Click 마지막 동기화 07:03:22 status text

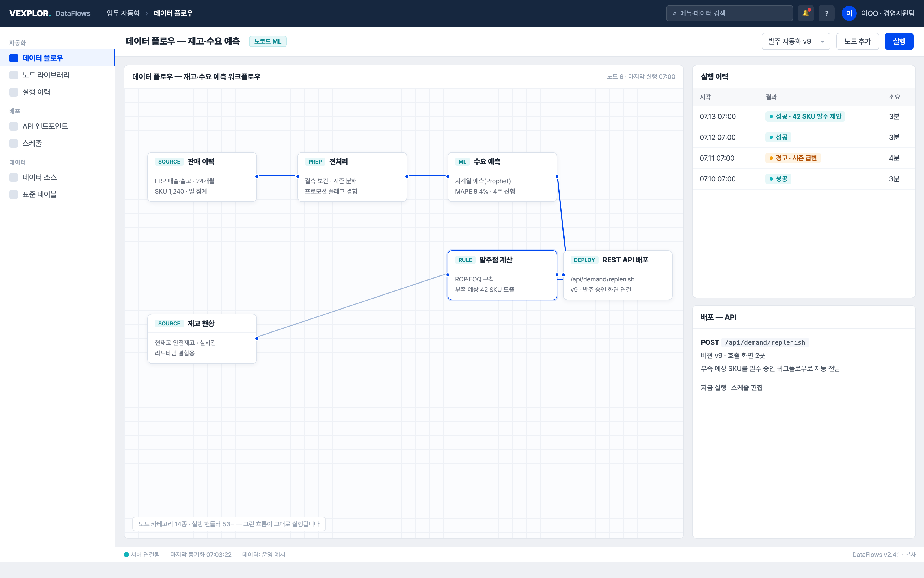tap(201, 555)
